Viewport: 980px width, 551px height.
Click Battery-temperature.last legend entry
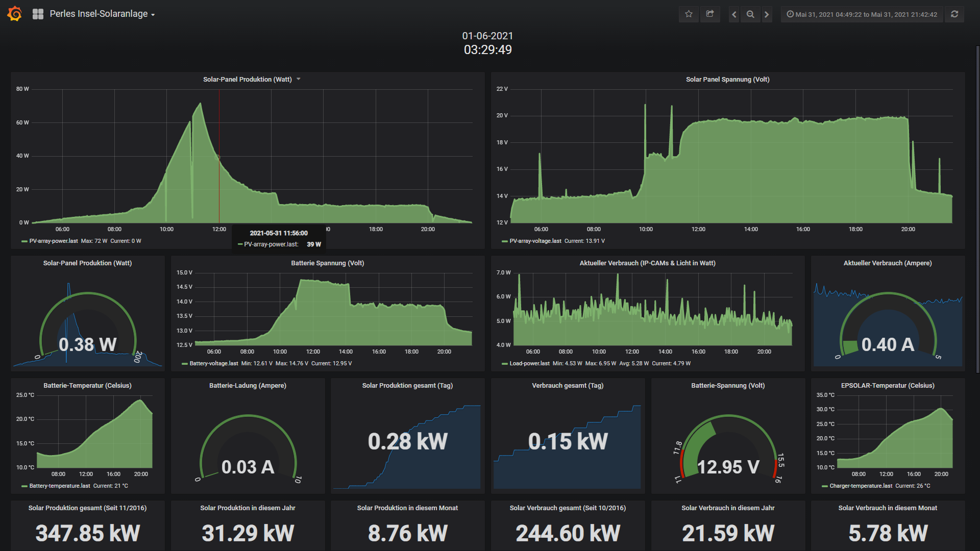click(x=59, y=486)
